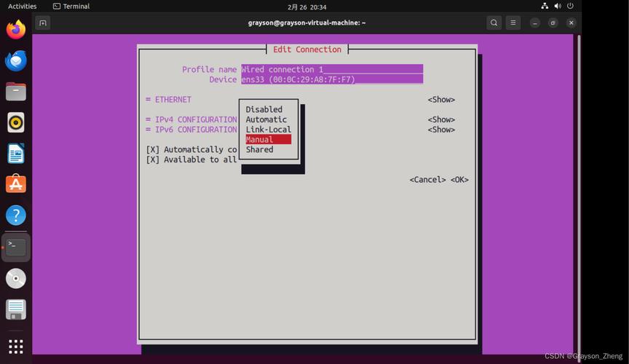This screenshot has height=364, width=629.
Task: Select Manual in the IPv4 method list
Action: 267,140
